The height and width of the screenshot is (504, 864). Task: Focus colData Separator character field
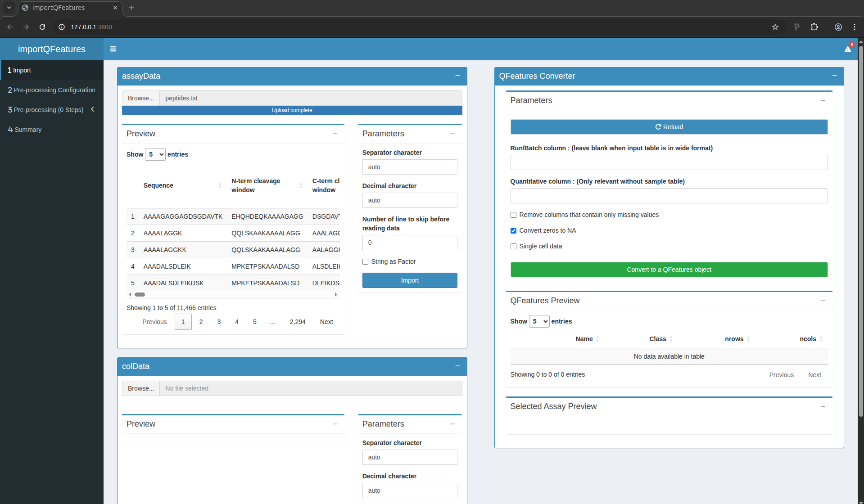410,457
